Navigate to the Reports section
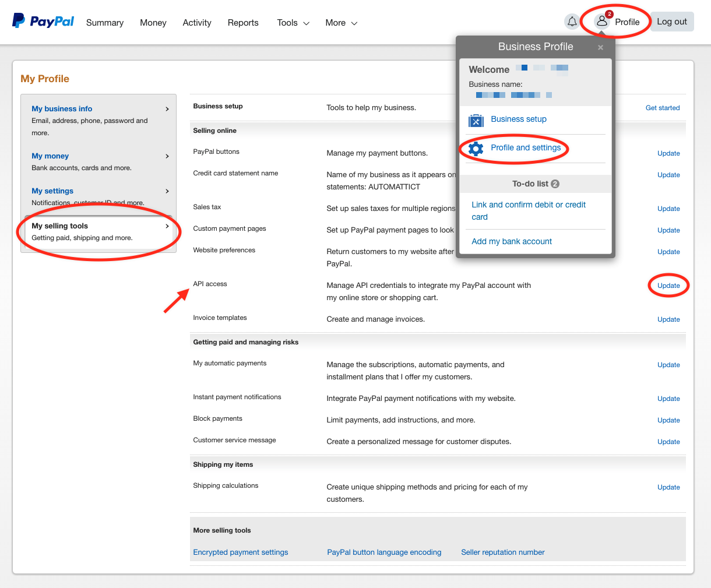 (x=243, y=23)
